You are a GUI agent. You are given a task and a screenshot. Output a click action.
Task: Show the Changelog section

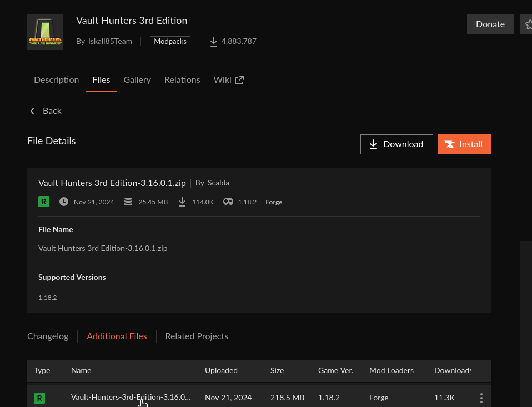click(x=48, y=336)
